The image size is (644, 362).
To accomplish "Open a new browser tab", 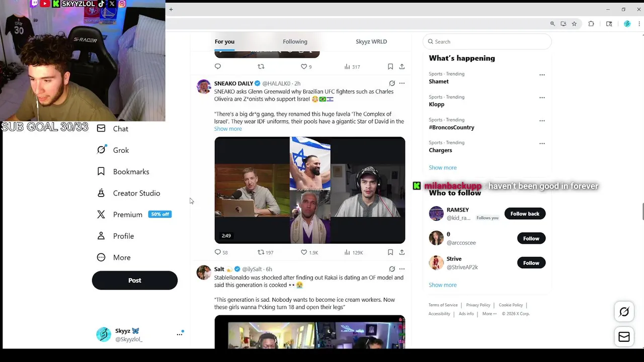I will [171, 10].
